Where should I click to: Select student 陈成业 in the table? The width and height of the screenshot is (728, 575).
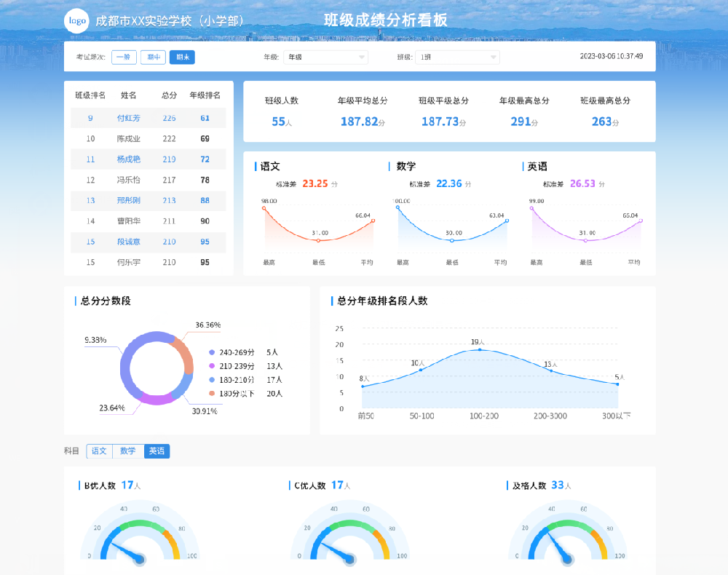coord(149,138)
